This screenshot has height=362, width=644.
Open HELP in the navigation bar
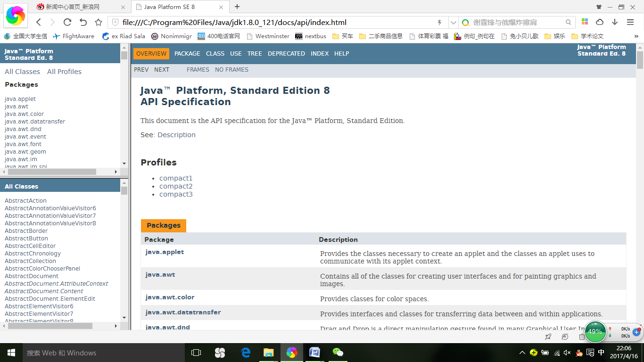[x=342, y=54]
